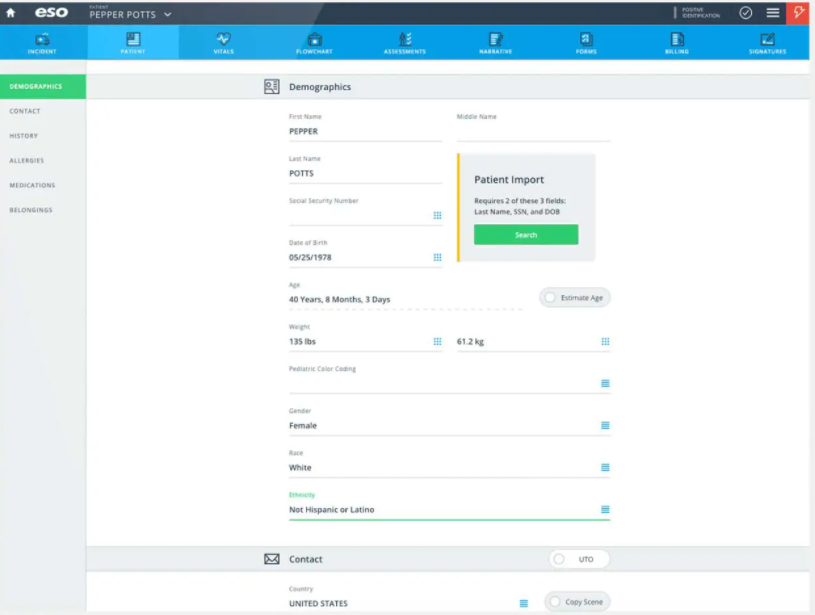Select the Assessments clipboard icon
815x615 pixels.
coord(403,38)
